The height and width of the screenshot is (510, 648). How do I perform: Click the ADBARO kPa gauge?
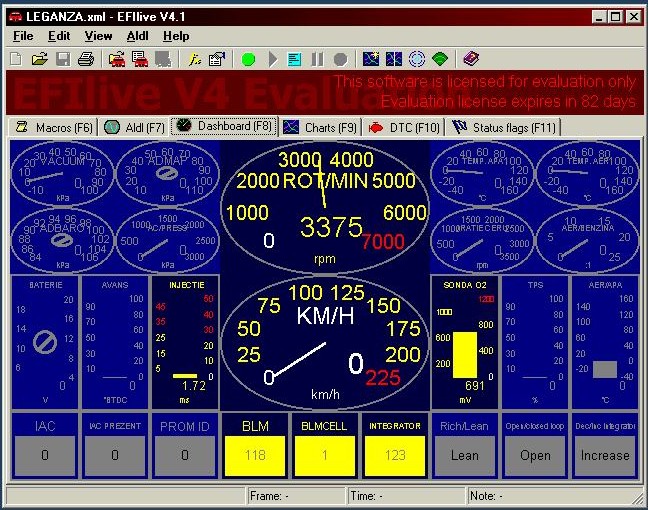(62, 241)
